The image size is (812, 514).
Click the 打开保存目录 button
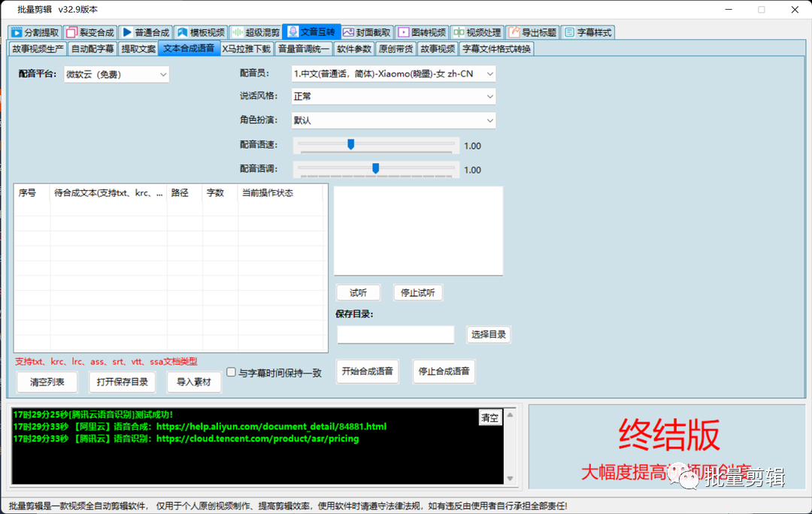[123, 382]
